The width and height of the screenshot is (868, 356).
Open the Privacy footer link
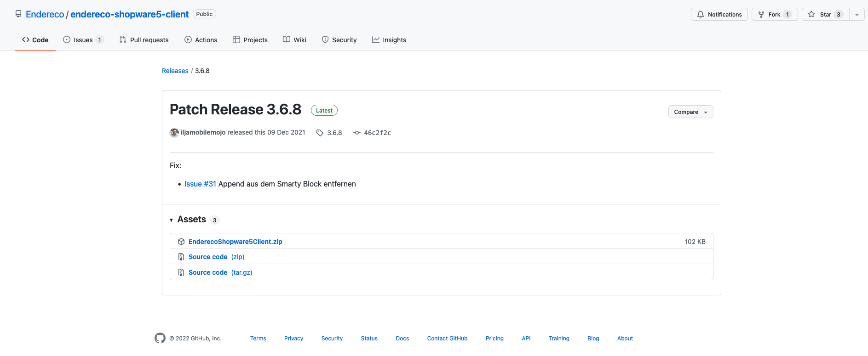click(x=293, y=339)
